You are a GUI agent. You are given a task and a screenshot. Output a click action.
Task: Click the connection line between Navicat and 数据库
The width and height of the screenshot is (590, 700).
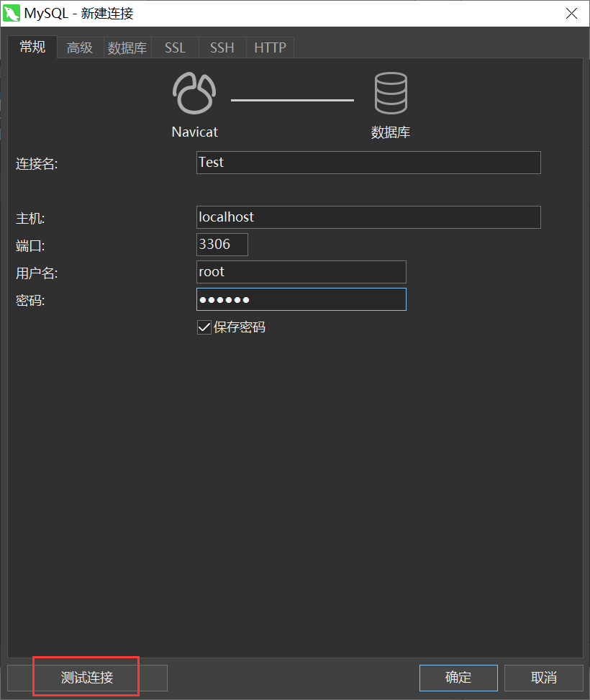click(292, 101)
